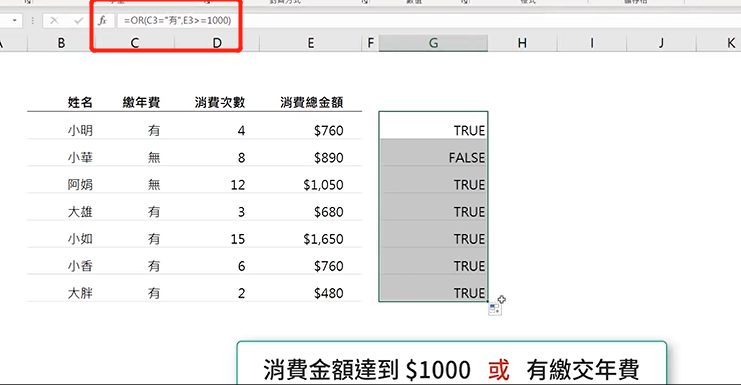Click purchase count cell 3 for 大雄
Screen dimensions: 741x385
tap(241, 212)
